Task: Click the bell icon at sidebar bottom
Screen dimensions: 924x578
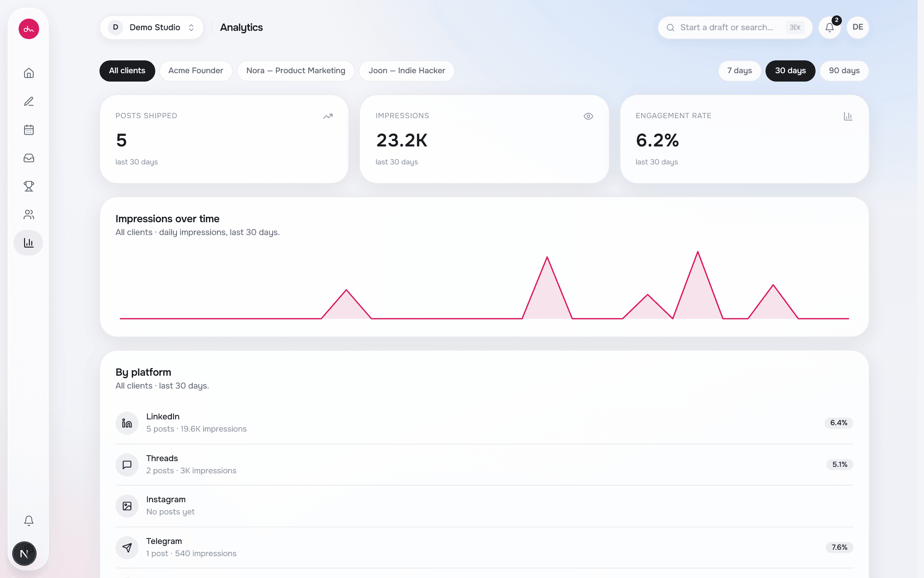Action: 29,521
